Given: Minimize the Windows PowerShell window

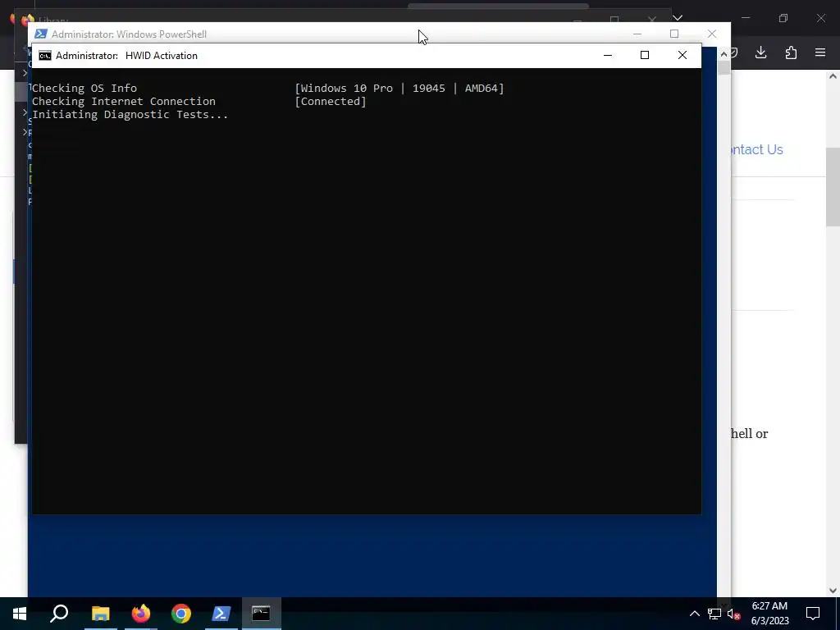Looking at the screenshot, I should [x=637, y=34].
